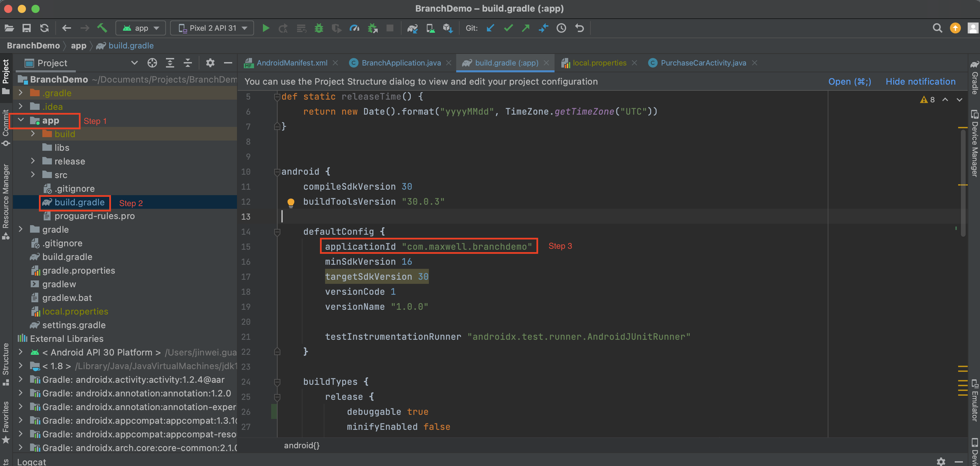Select opened file locator target icon
The height and width of the screenshot is (466, 980).
(x=152, y=63)
